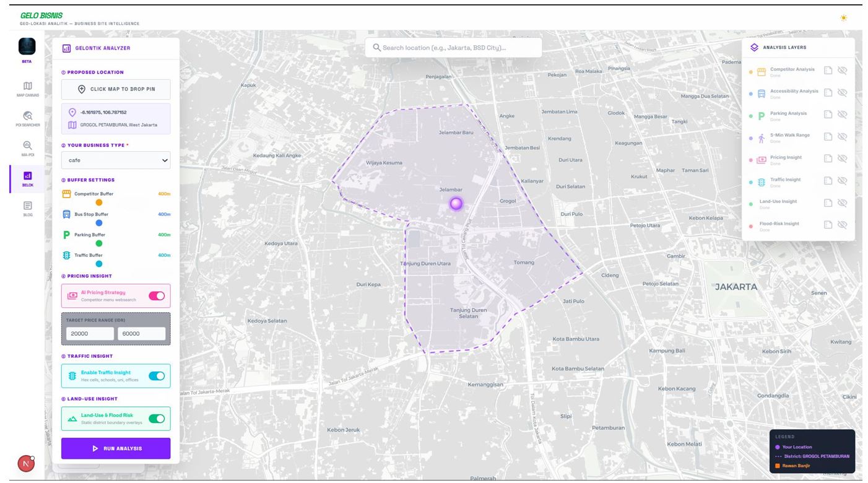Click the 'Click Map to Drop Pin' button
The image size is (868, 483).
point(116,89)
